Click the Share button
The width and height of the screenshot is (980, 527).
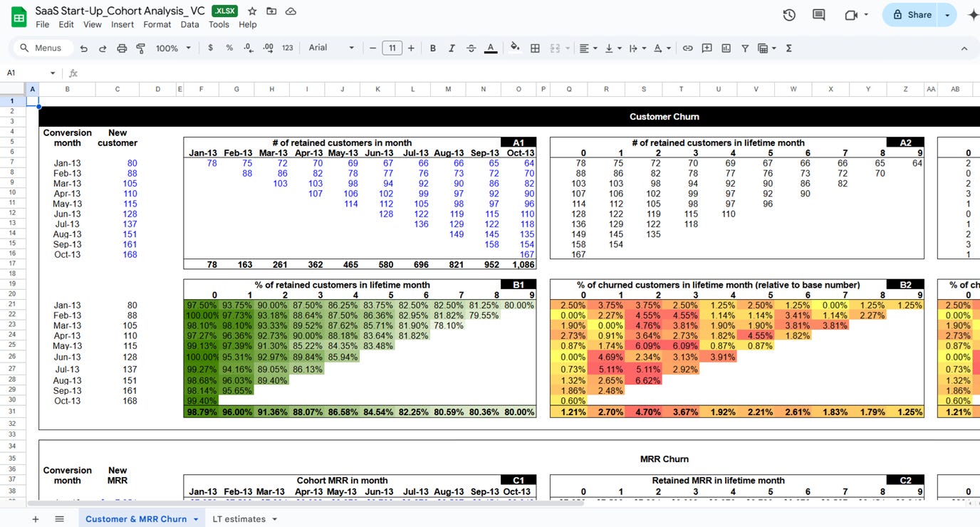pos(919,14)
